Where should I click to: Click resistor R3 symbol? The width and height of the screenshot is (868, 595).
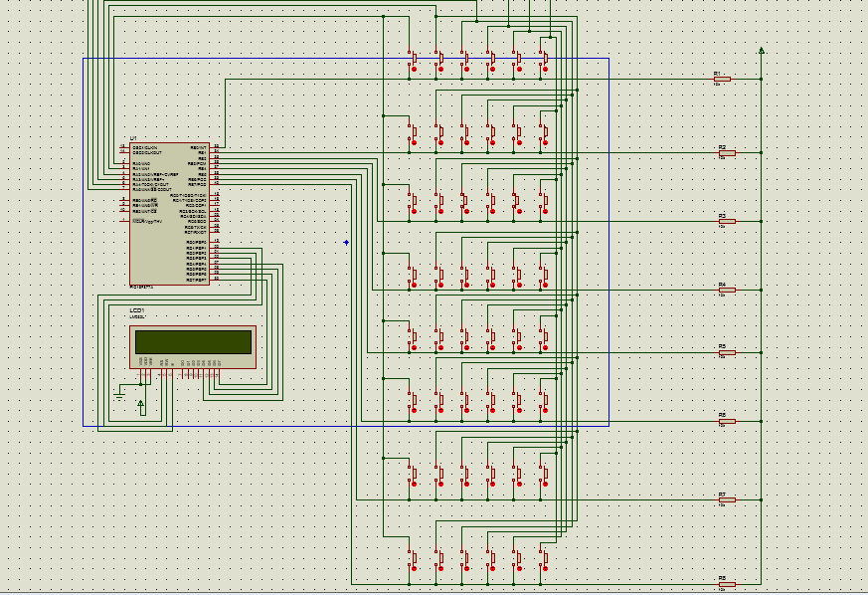coord(726,222)
